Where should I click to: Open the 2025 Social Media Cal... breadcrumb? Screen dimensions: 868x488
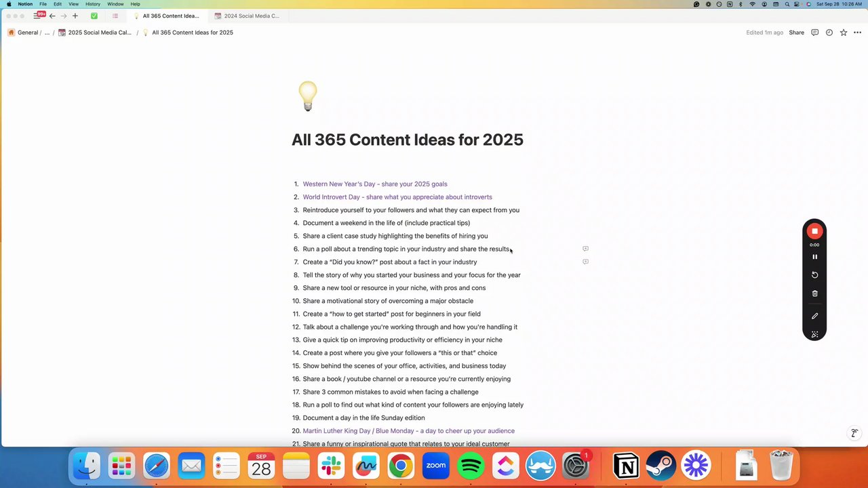pyautogui.click(x=95, y=33)
